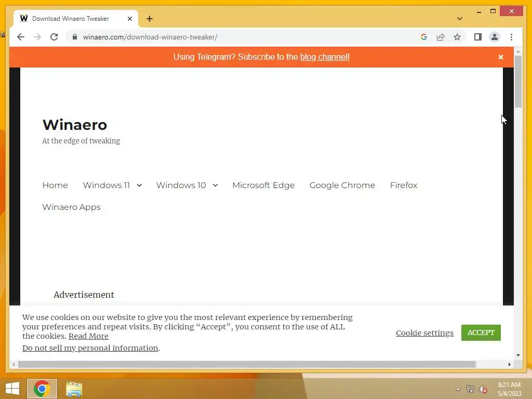Expand the Windows 10 submenu chevron
532x399 pixels.
click(215, 185)
